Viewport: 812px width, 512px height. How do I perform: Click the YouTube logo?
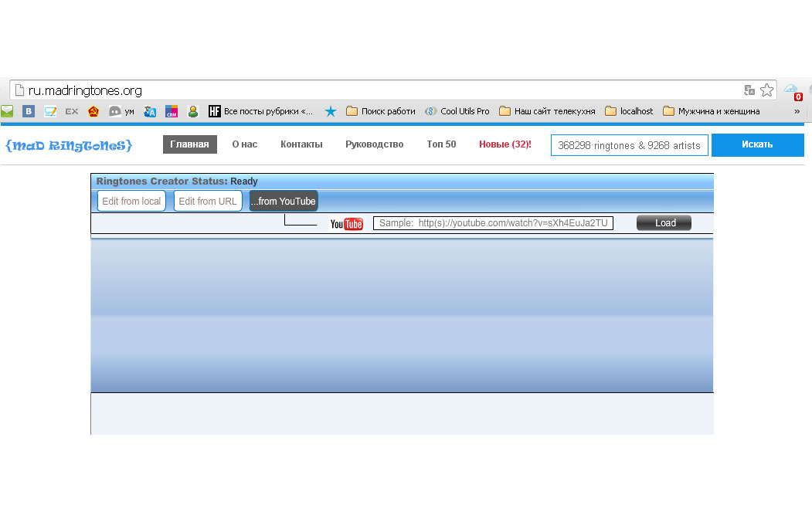[x=346, y=224]
